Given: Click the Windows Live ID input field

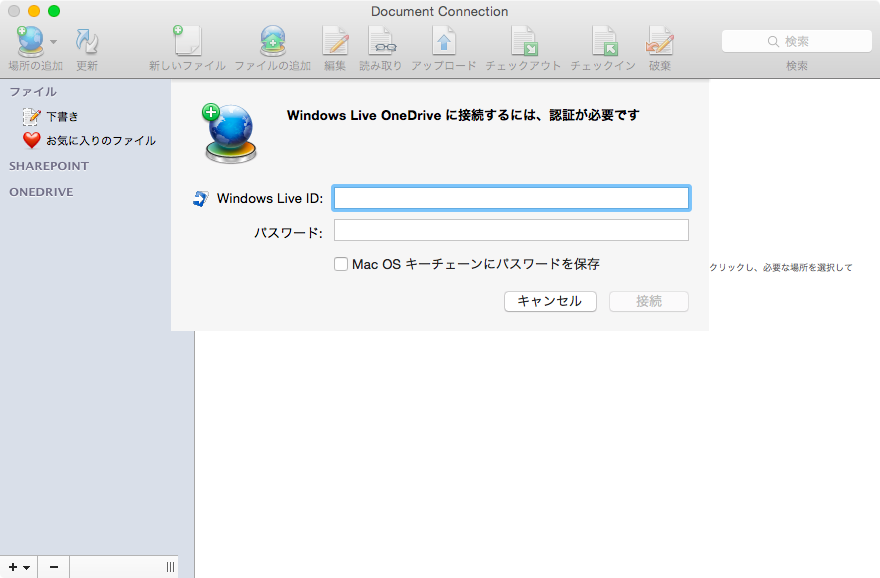Looking at the screenshot, I should click(511, 198).
